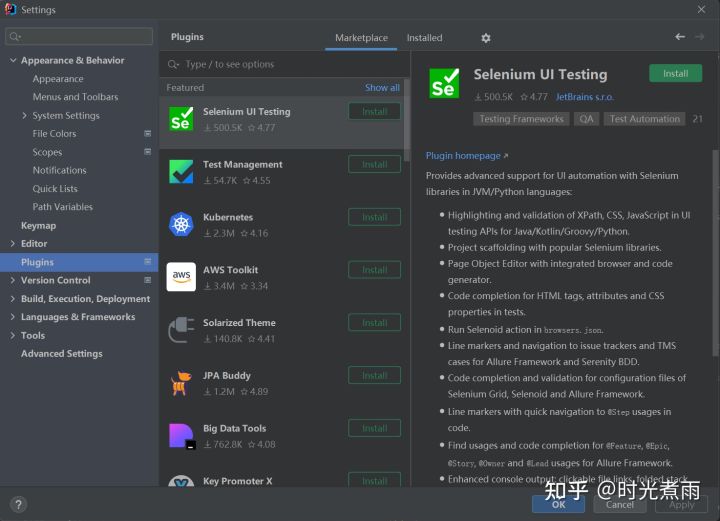The height and width of the screenshot is (521, 720).
Task: Select the Key Promoter X plugin name
Action: click(237, 481)
